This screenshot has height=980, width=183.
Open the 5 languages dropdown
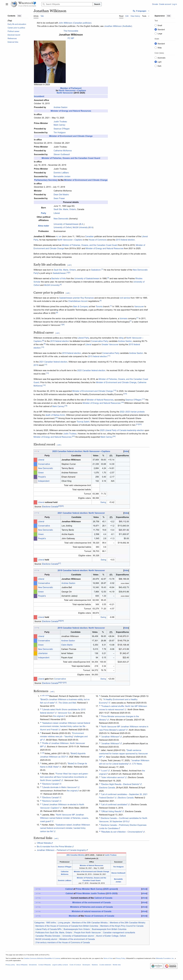click(x=141, y=11)
